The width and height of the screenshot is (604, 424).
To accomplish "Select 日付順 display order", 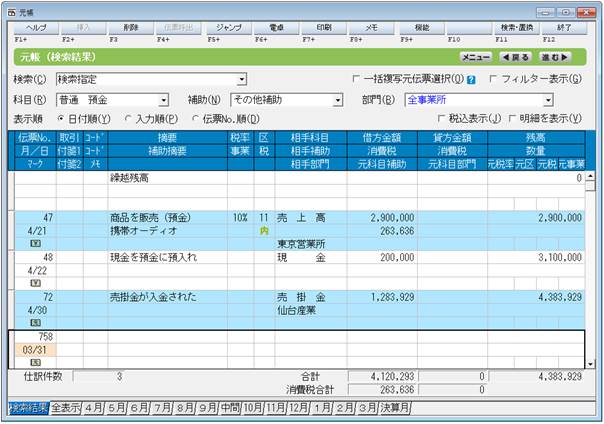I will tap(60, 119).
